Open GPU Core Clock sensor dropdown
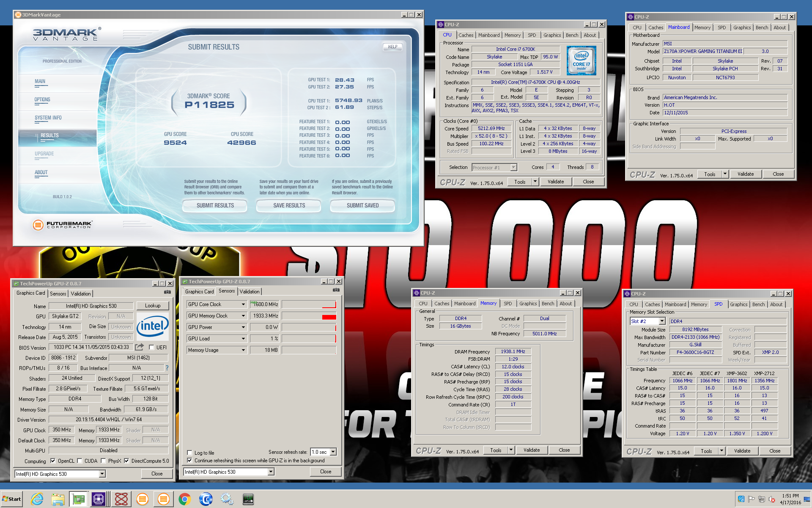The height and width of the screenshot is (508, 812). tap(243, 304)
